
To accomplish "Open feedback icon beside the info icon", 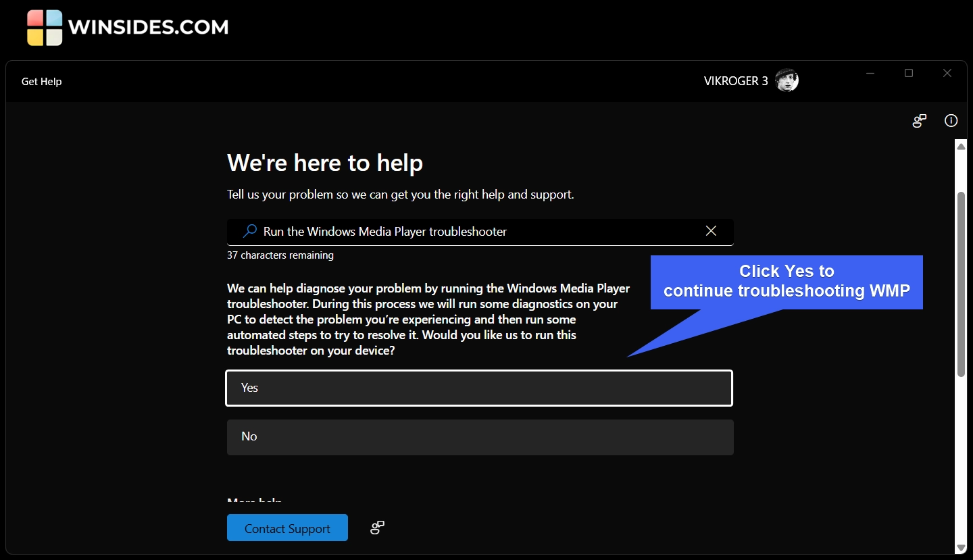I will 919,121.
